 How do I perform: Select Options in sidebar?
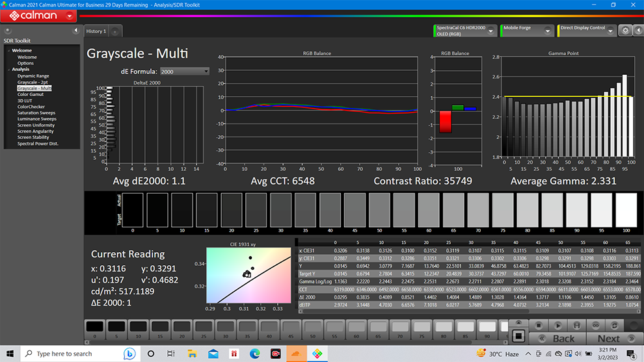(x=25, y=63)
